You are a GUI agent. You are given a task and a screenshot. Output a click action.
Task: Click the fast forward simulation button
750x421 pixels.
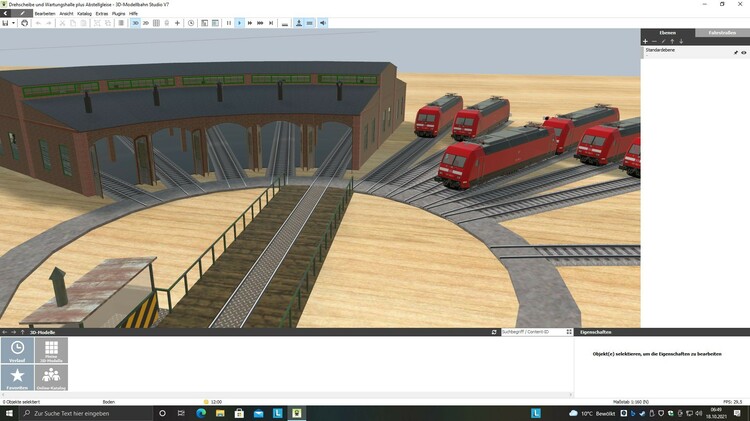(x=250, y=23)
